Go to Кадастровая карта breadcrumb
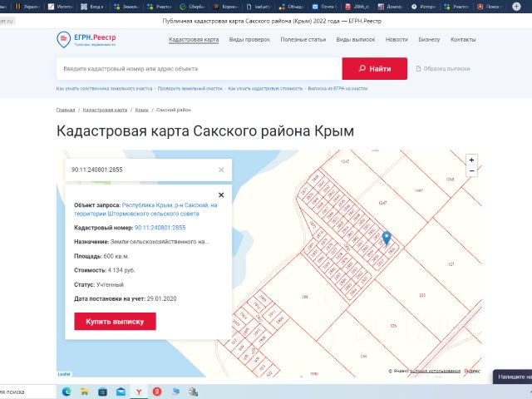The height and width of the screenshot is (399, 532). [105, 110]
